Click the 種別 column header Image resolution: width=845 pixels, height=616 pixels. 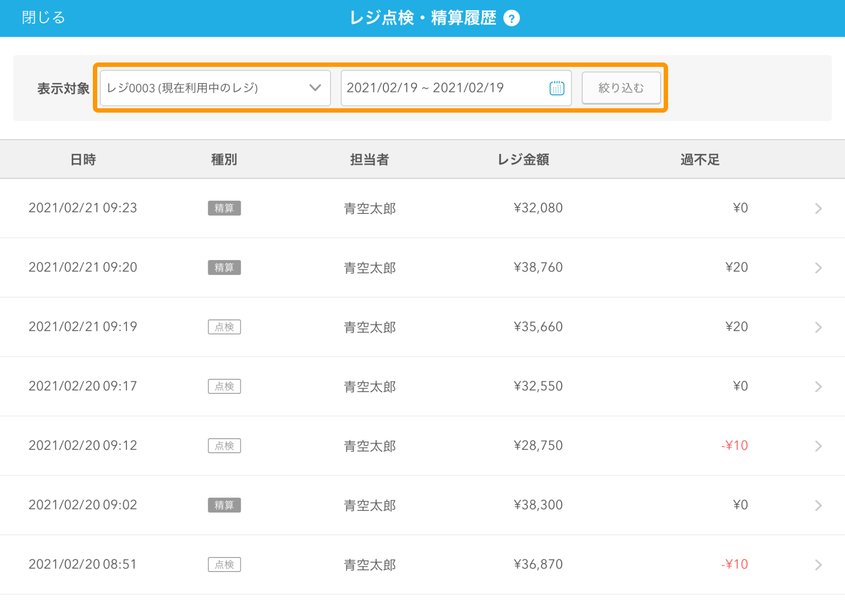pyautogui.click(x=224, y=159)
